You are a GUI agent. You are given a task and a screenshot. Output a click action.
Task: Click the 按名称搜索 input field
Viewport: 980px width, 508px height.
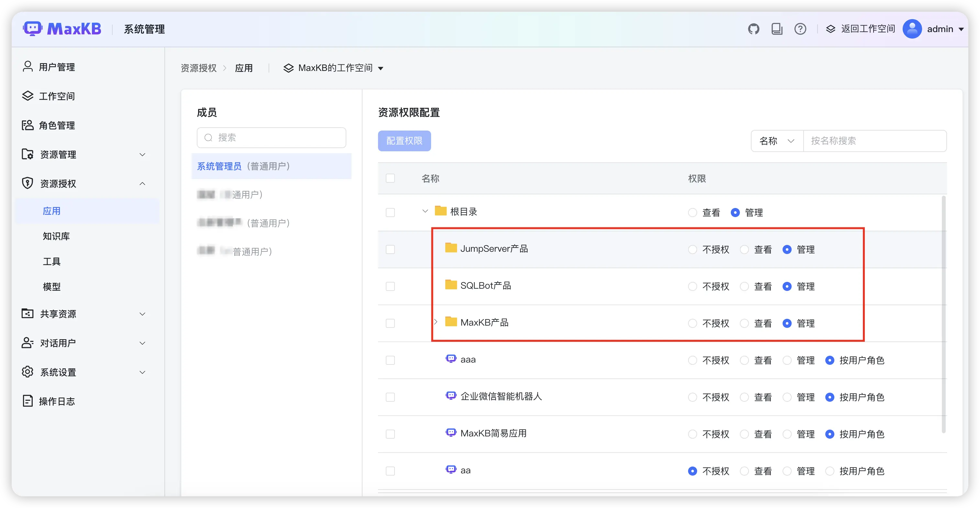point(874,141)
